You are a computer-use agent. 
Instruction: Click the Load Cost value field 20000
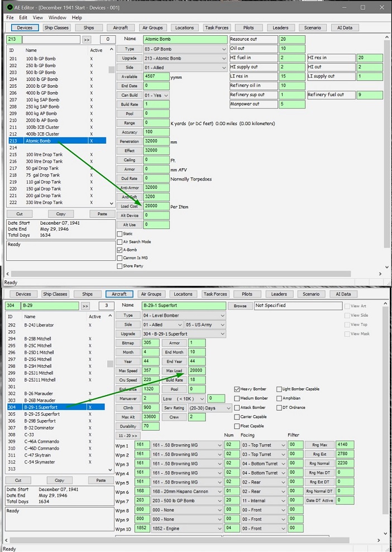coord(156,206)
